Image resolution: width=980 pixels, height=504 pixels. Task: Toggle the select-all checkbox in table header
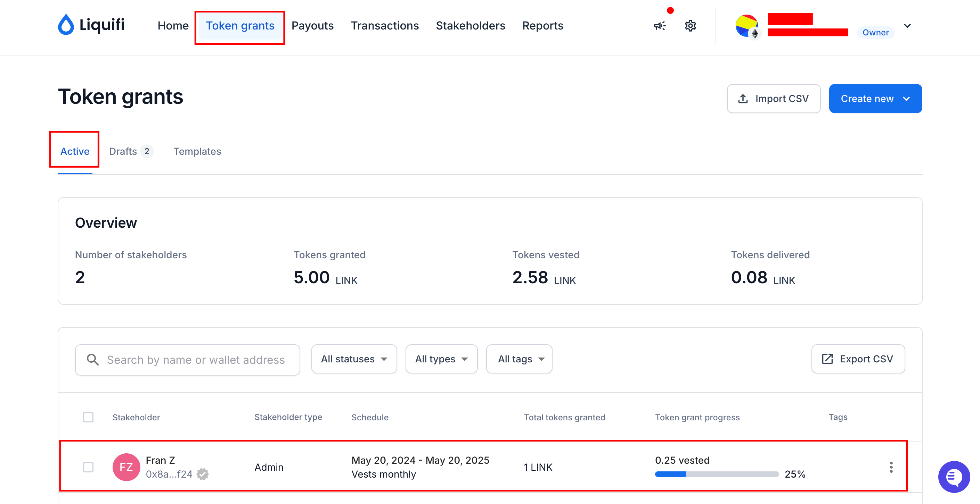point(88,417)
